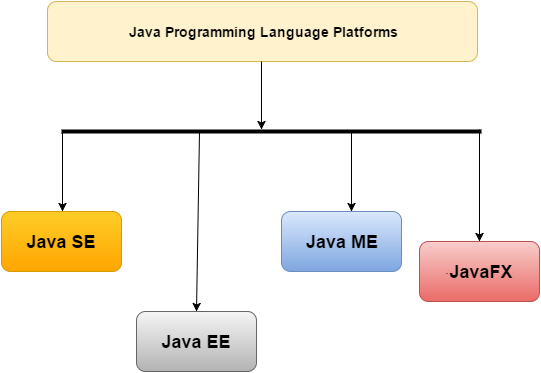Click the orange Java SE box
541x373 pixels.
tap(61, 242)
